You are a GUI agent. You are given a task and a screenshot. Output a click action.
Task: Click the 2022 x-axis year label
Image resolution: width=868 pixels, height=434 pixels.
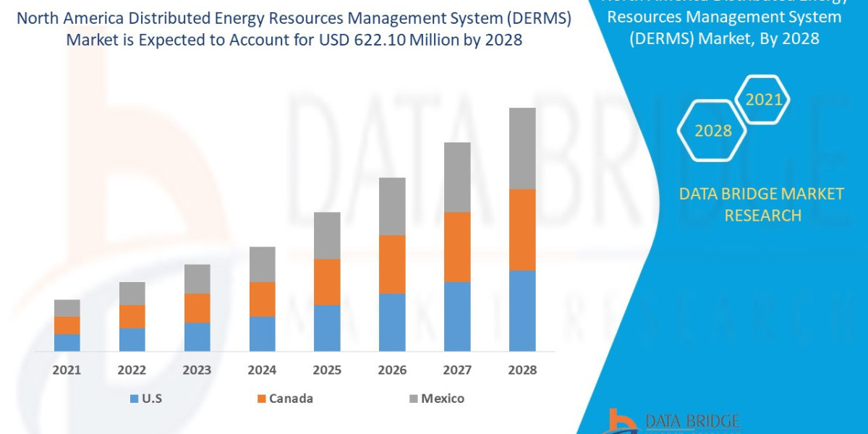[132, 370]
